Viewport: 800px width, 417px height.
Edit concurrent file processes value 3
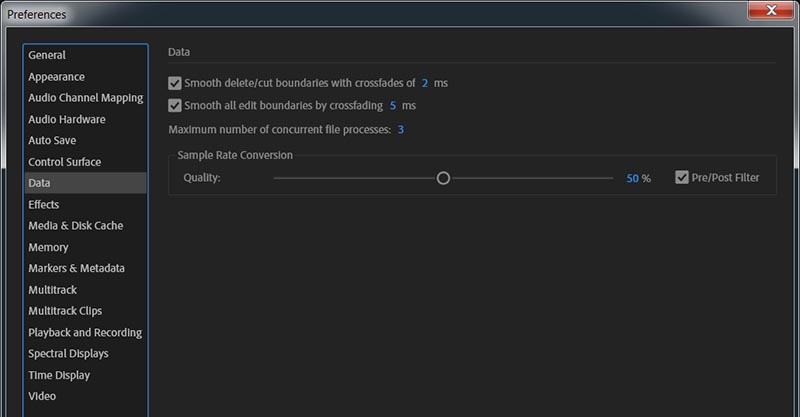401,130
